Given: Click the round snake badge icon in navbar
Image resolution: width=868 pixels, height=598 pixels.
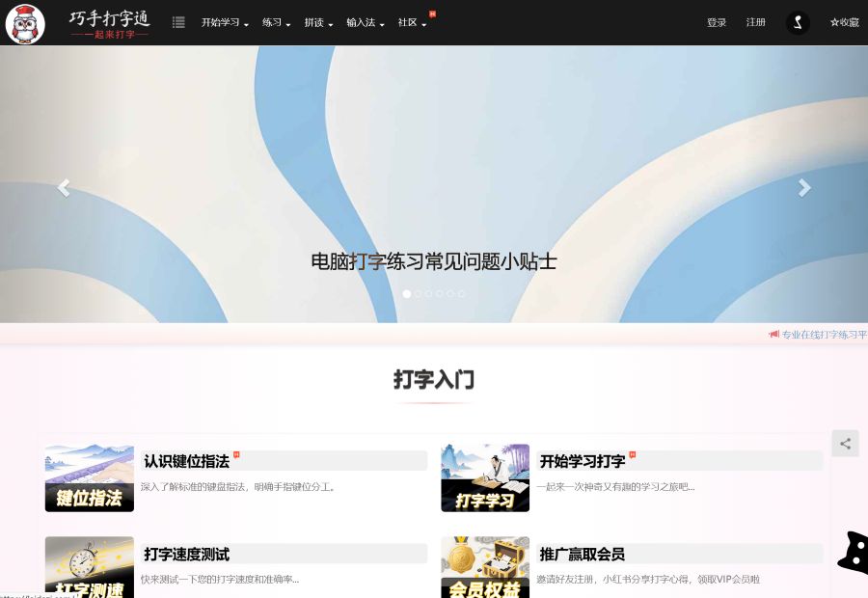Looking at the screenshot, I should 798,22.
